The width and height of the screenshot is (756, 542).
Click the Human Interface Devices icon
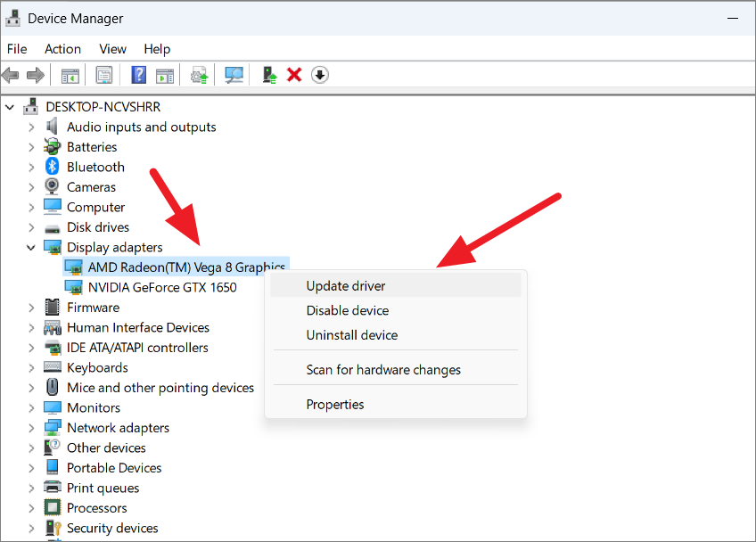[x=52, y=327]
